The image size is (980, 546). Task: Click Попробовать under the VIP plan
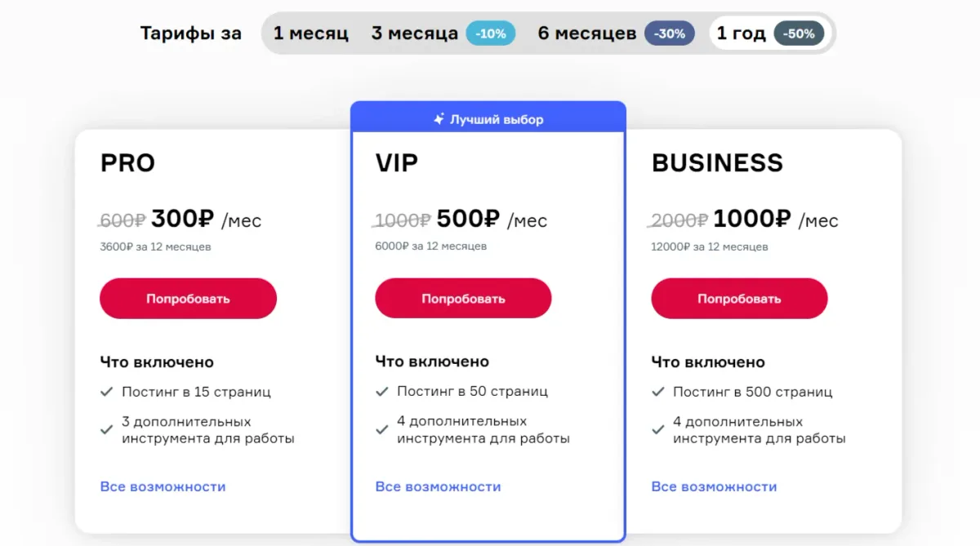point(463,298)
